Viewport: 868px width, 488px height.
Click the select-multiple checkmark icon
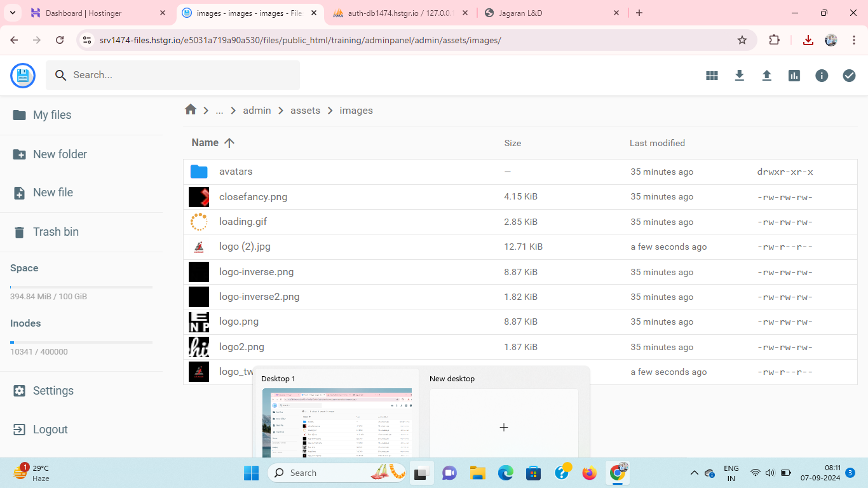849,76
